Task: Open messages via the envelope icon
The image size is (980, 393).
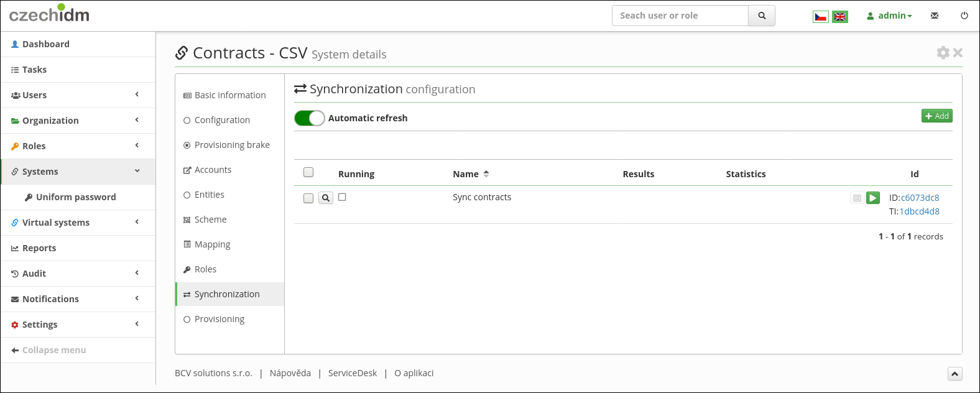Action: tap(935, 16)
